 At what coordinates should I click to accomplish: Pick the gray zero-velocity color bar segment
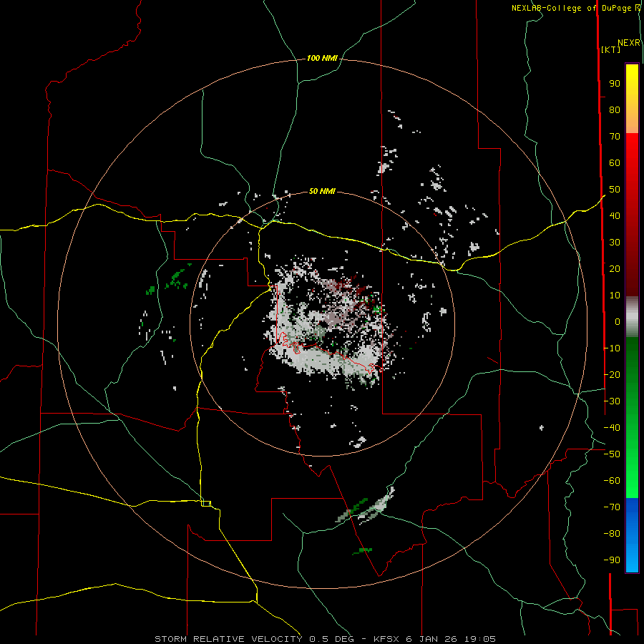[x=632, y=317]
